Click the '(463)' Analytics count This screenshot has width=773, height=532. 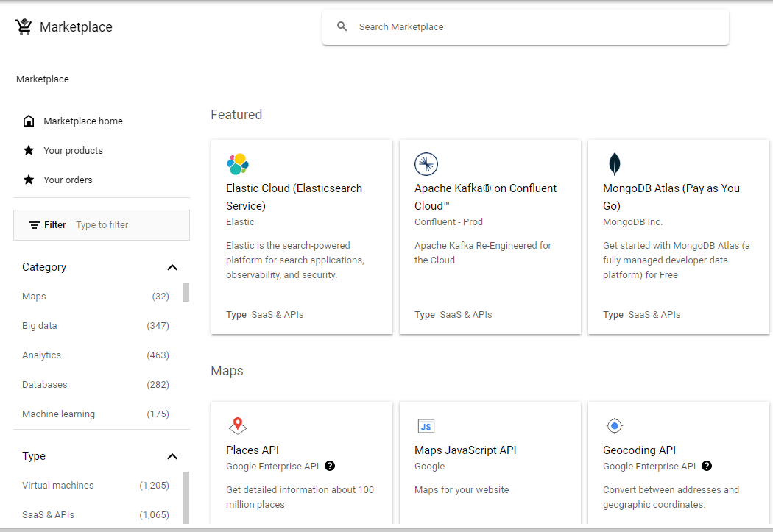(x=158, y=355)
